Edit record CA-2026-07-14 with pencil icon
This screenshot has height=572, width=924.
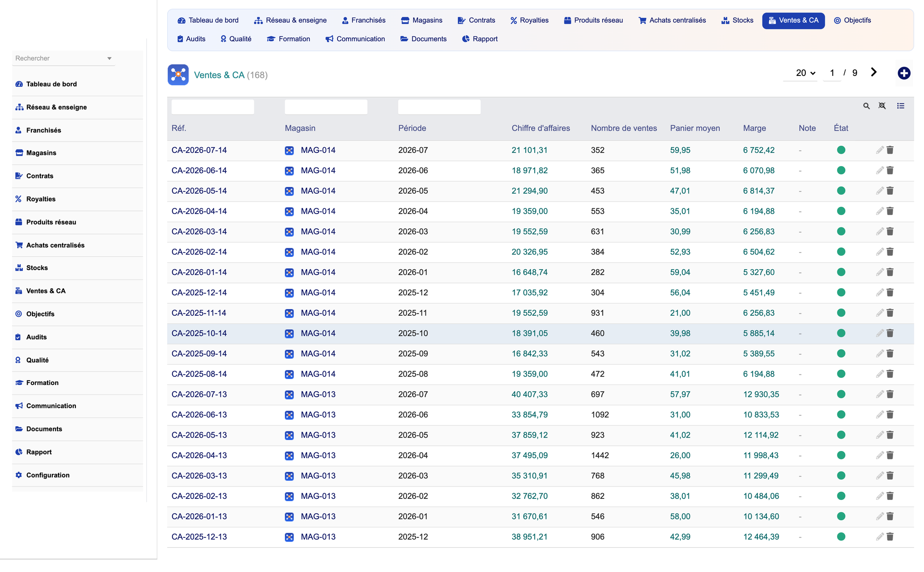[x=879, y=150]
